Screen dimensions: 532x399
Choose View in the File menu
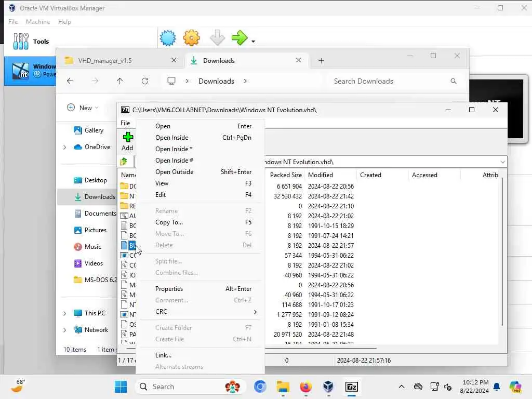(200, 183)
